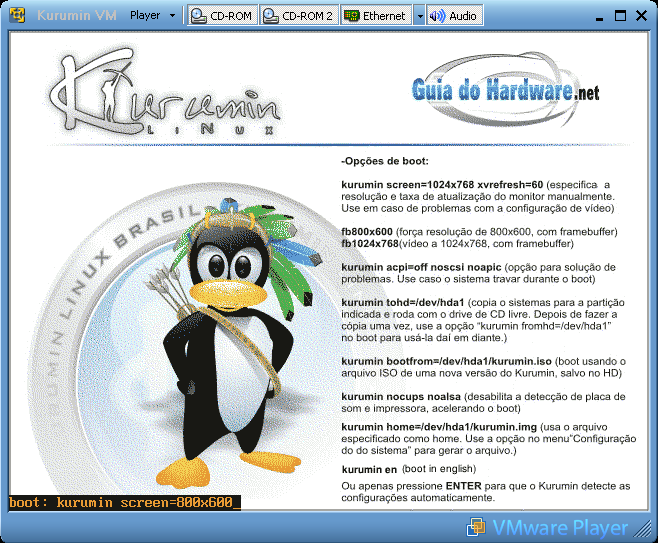
Task: Click the 'kurumin en' boot option text
Action: (369, 470)
